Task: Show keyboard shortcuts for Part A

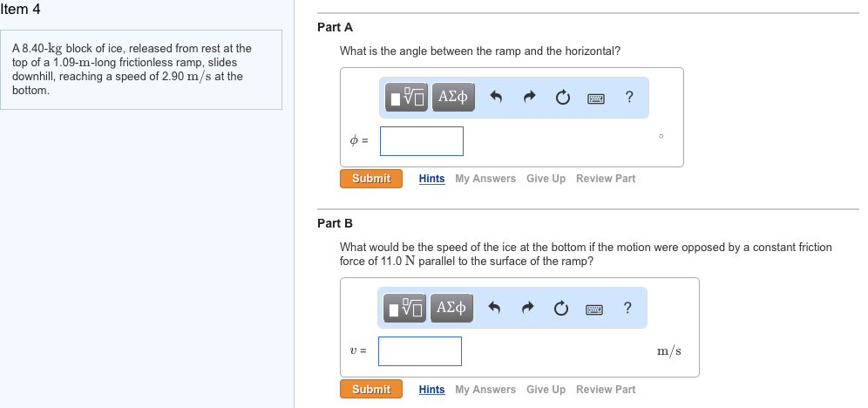Action: coord(596,97)
